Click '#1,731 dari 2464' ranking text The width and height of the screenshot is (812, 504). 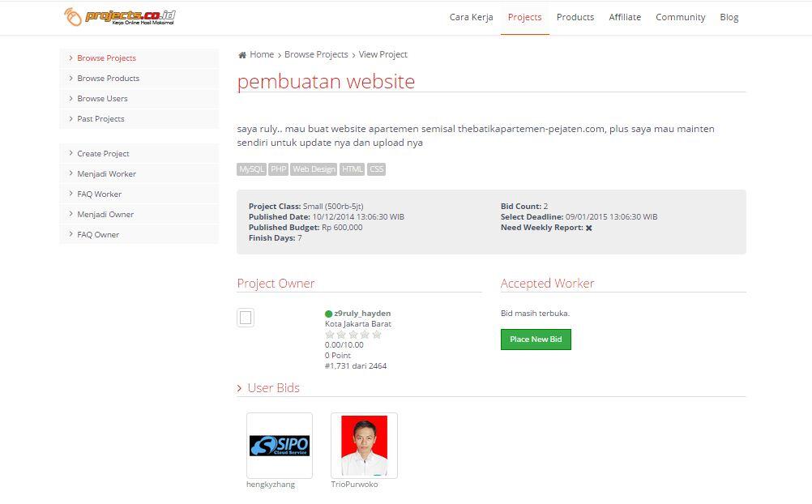[x=356, y=365]
